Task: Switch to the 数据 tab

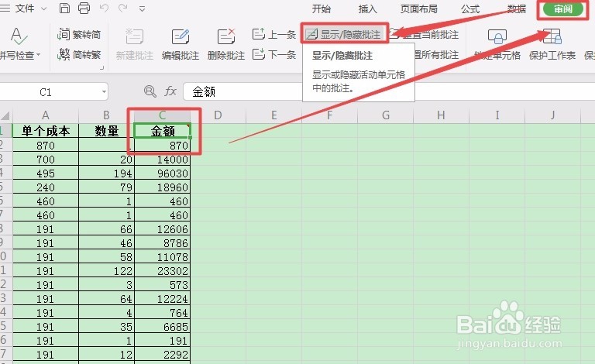Action: tap(517, 9)
